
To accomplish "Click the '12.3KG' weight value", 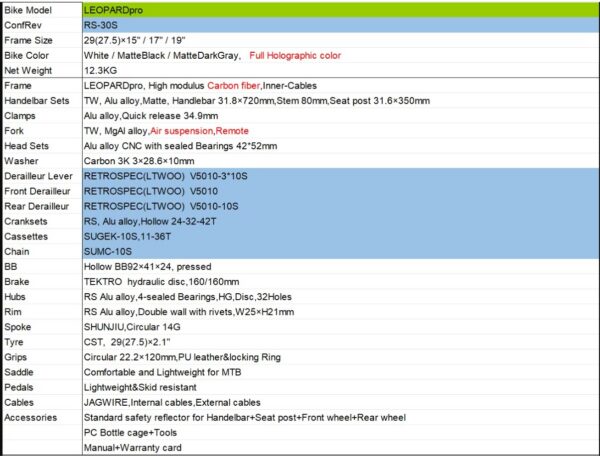I will tap(101, 70).
